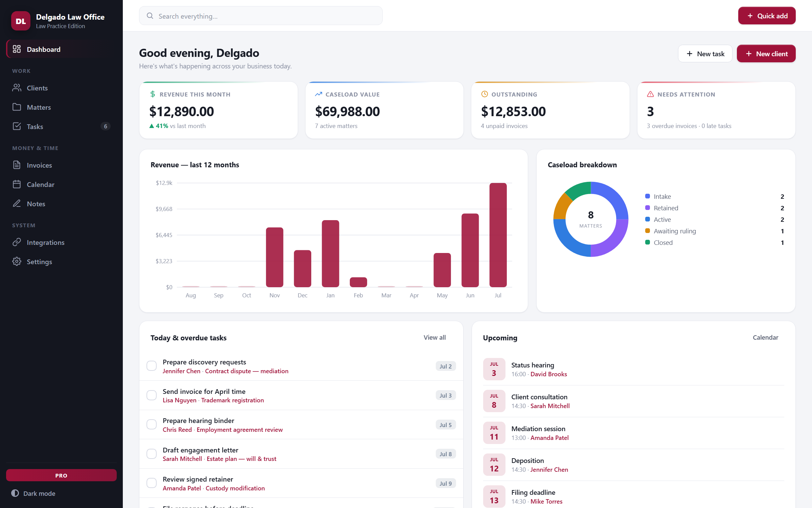Image resolution: width=812 pixels, height=508 pixels.
Task: Click the Settings gear icon
Action: point(17,261)
